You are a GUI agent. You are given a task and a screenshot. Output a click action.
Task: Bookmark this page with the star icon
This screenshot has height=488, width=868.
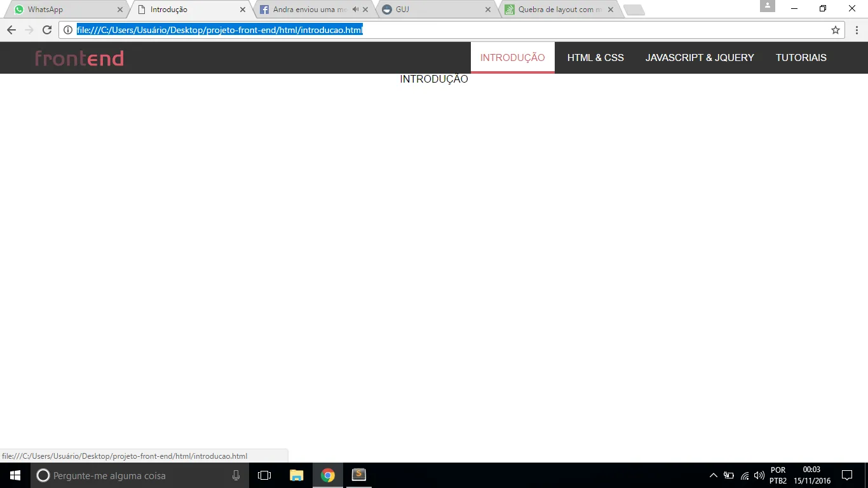pyautogui.click(x=836, y=30)
